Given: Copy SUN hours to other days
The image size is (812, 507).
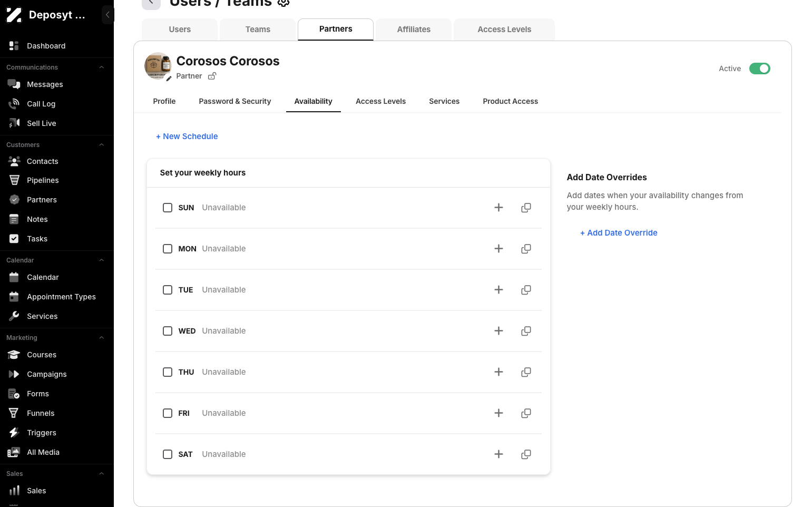Looking at the screenshot, I should [x=526, y=208].
